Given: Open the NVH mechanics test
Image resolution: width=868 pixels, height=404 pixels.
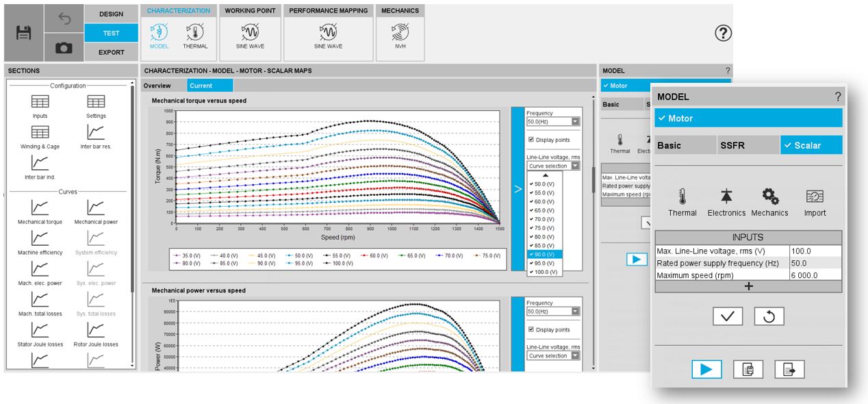Looking at the screenshot, I should point(400,36).
